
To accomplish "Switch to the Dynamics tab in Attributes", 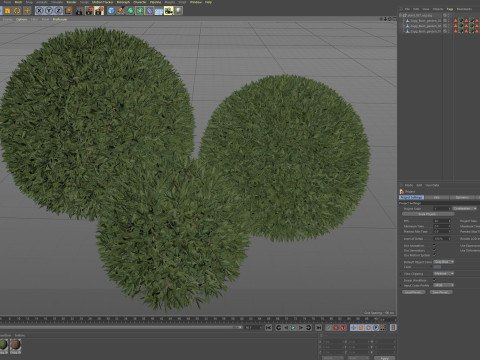I will tap(462, 197).
